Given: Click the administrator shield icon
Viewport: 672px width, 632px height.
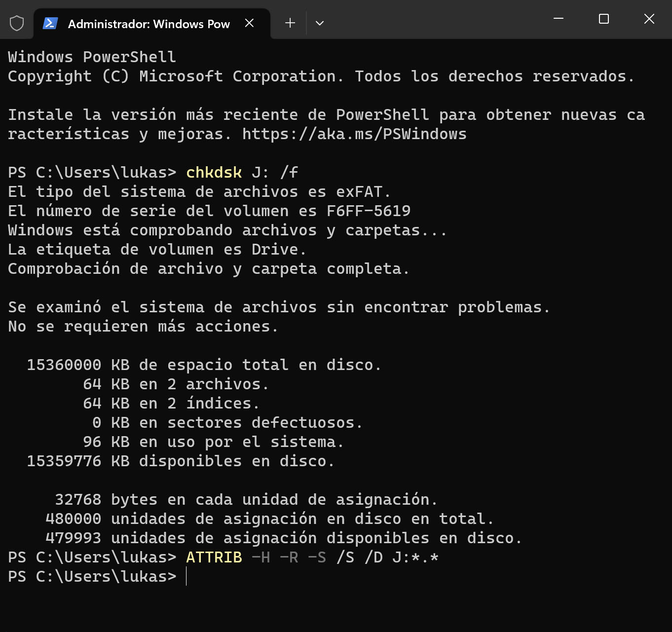Looking at the screenshot, I should pos(17,23).
